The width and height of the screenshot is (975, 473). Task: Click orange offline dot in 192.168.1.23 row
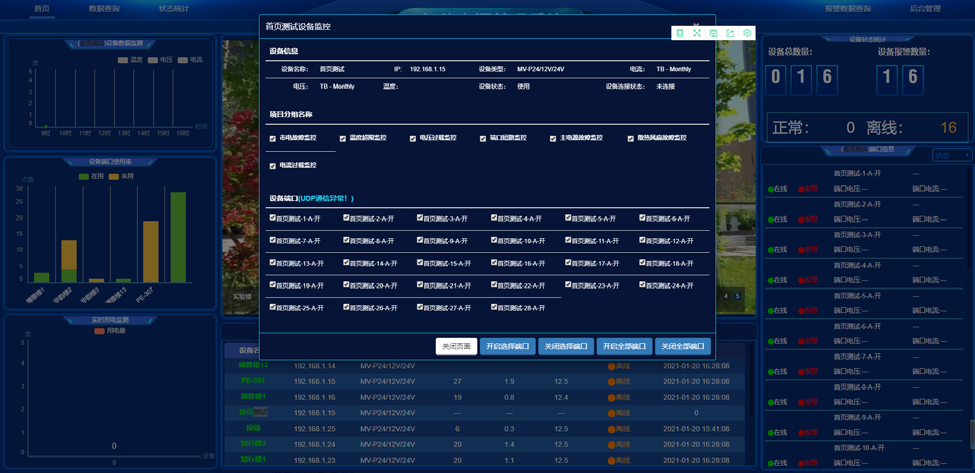[x=612, y=461]
